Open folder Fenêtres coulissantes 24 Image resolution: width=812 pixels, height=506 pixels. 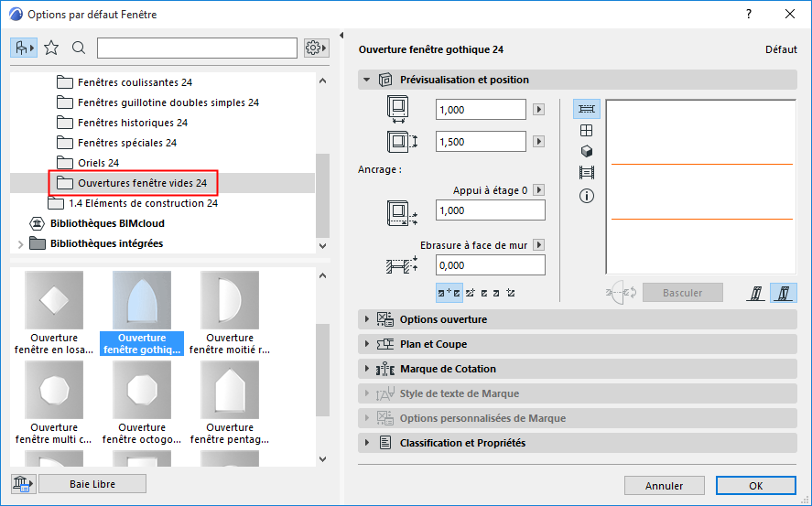[x=135, y=82]
